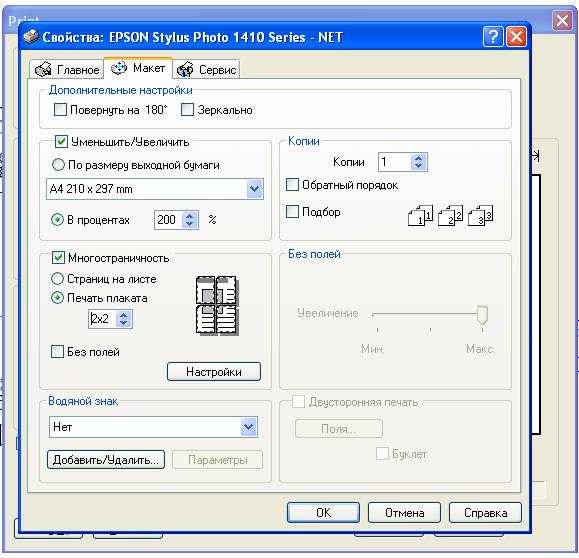The width and height of the screenshot is (579, 558).
Task: Toggle the Обратный порядок checkbox
Action: [292, 185]
